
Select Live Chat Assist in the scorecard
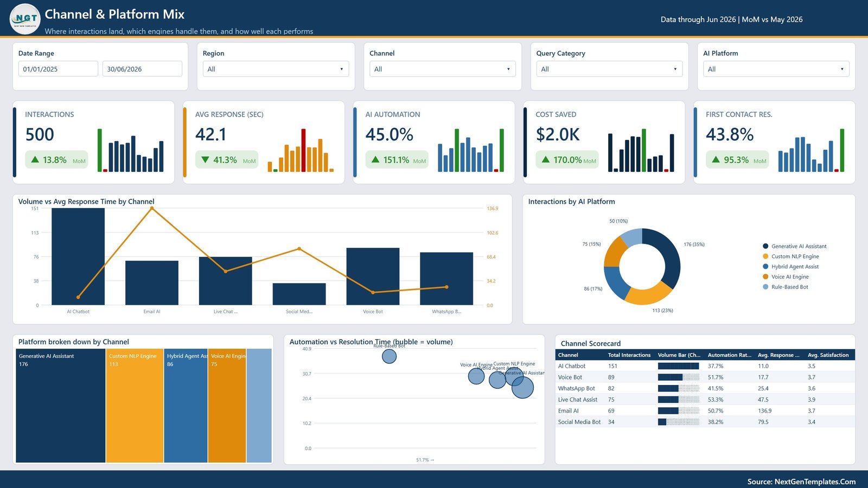[578, 400]
